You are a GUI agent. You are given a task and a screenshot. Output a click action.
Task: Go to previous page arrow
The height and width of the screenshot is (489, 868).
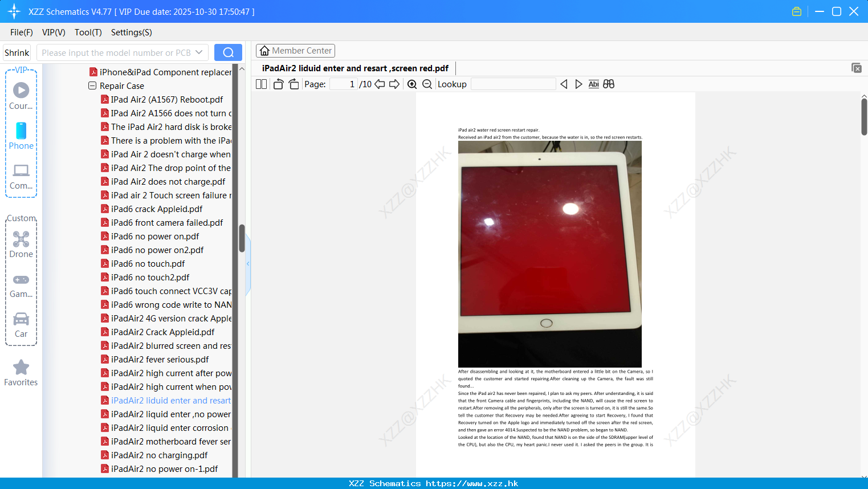pos(380,84)
